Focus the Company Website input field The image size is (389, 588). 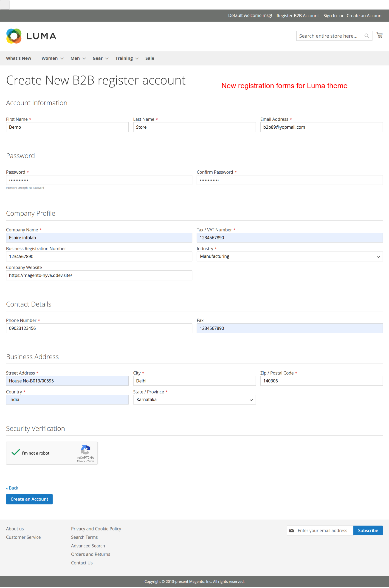click(x=99, y=275)
